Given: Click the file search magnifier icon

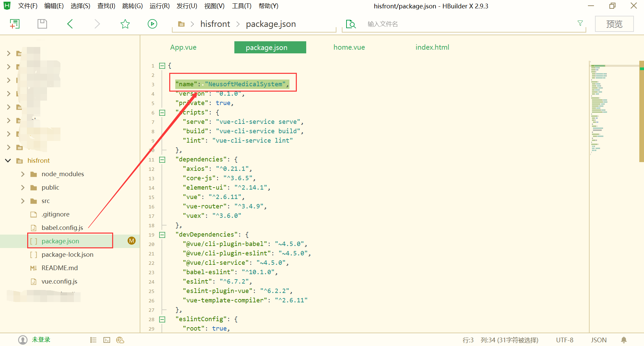Looking at the screenshot, I should (x=351, y=24).
